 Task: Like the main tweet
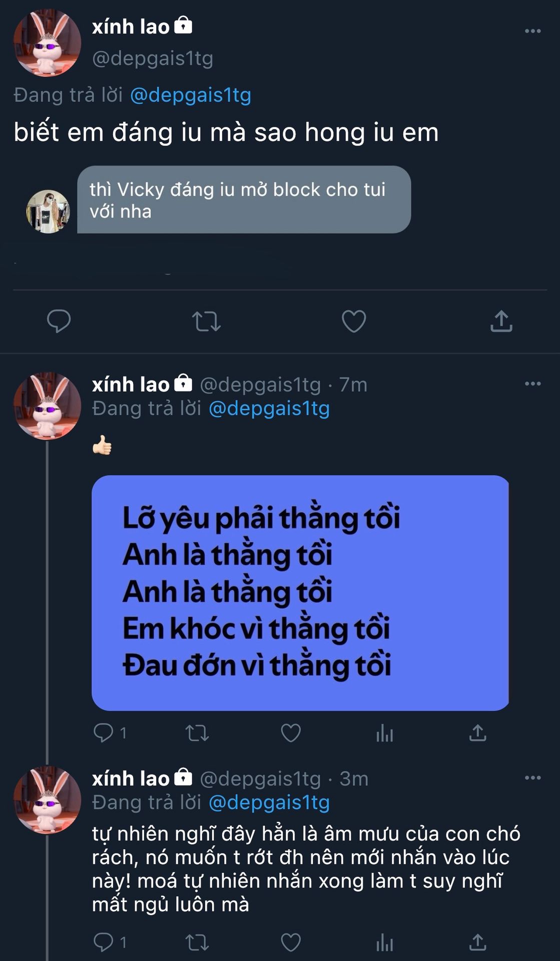[353, 321]
